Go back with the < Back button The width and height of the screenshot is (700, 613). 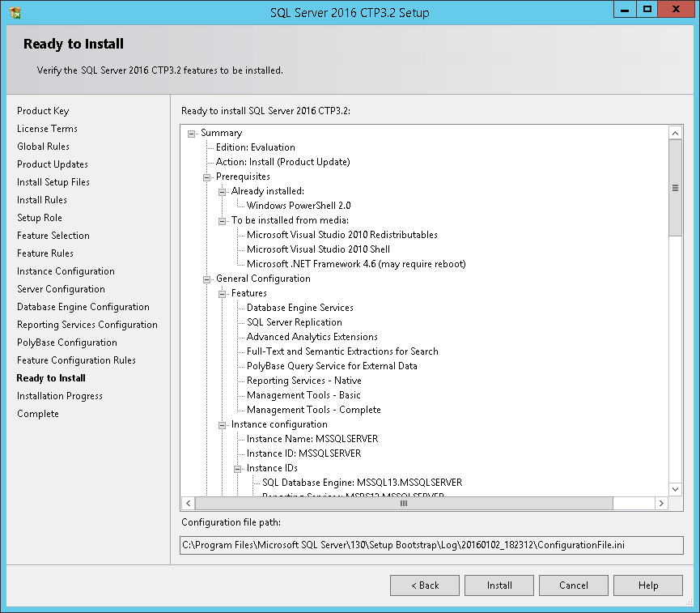coord(425,585)
